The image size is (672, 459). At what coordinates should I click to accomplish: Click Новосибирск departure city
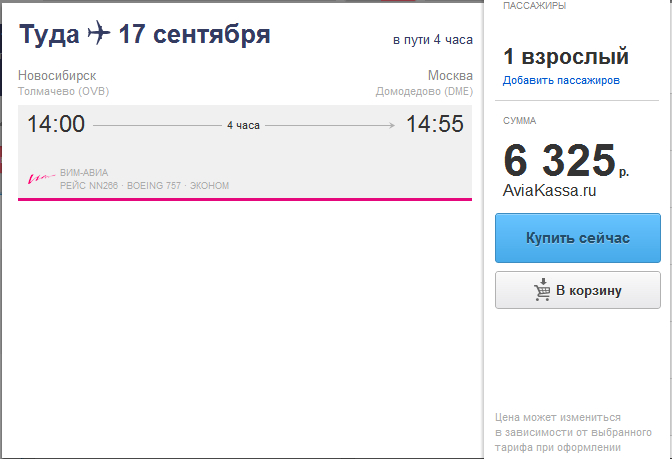[x=57, y=75]
